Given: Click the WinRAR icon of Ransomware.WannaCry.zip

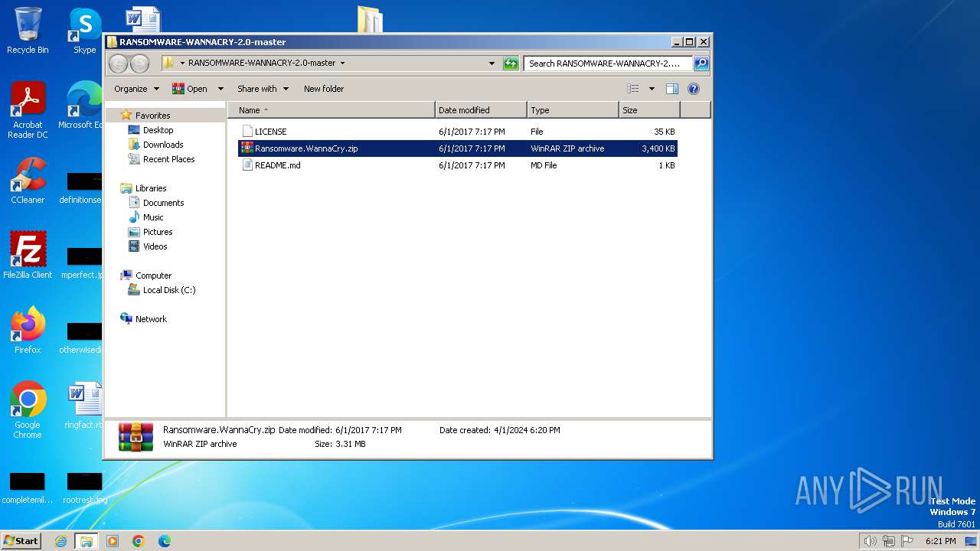Looking at the screenshot, I should click(x=247, y=148).
